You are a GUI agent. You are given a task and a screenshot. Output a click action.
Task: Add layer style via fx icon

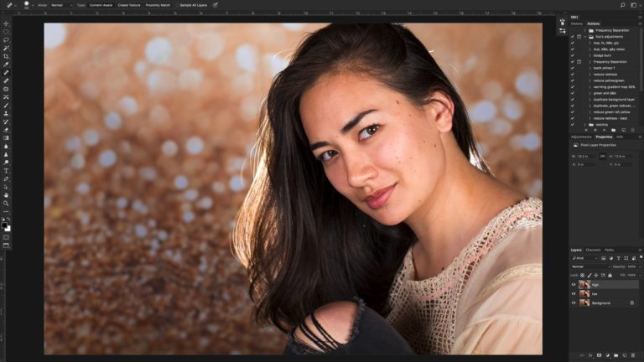[590, 355]
